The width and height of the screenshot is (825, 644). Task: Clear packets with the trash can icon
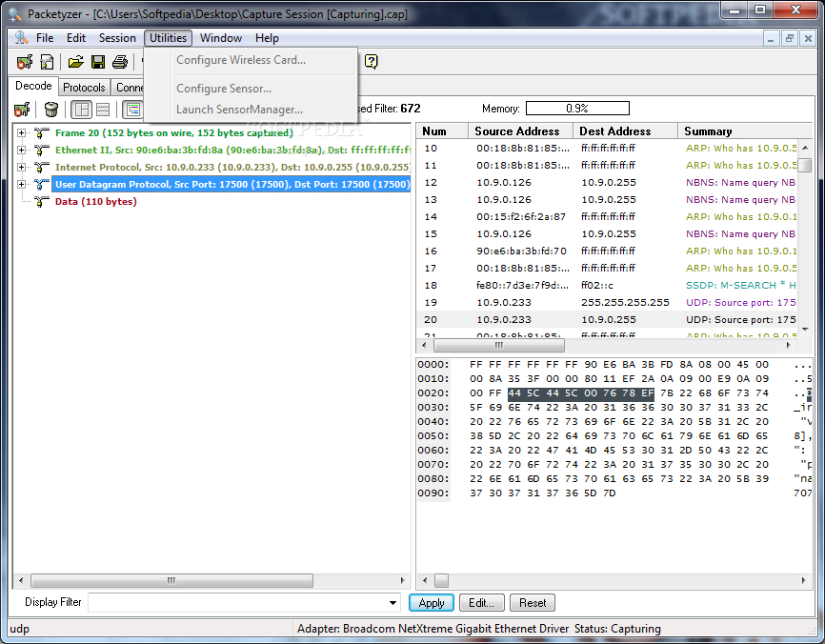pyautogui.click(x=51, y=110)
